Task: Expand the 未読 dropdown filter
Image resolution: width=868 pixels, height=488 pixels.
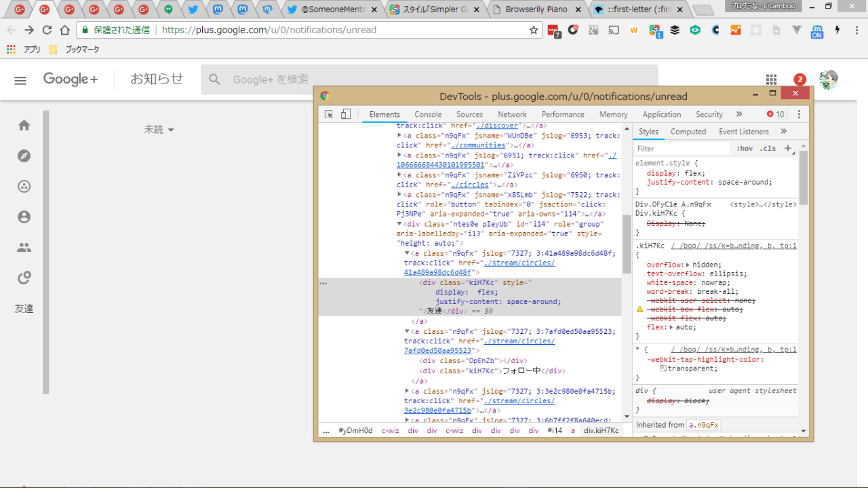Action: coord(159,130)
